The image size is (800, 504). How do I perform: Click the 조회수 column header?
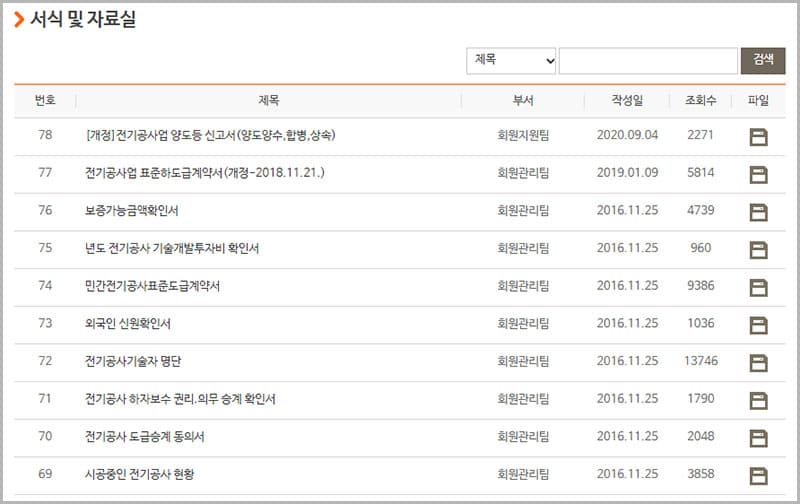[x=700, y=101]
